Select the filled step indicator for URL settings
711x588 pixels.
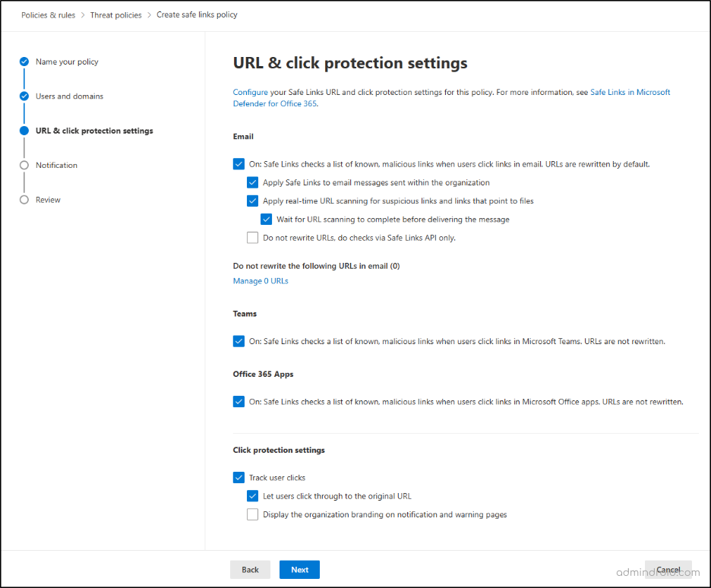tap(23, 130)
